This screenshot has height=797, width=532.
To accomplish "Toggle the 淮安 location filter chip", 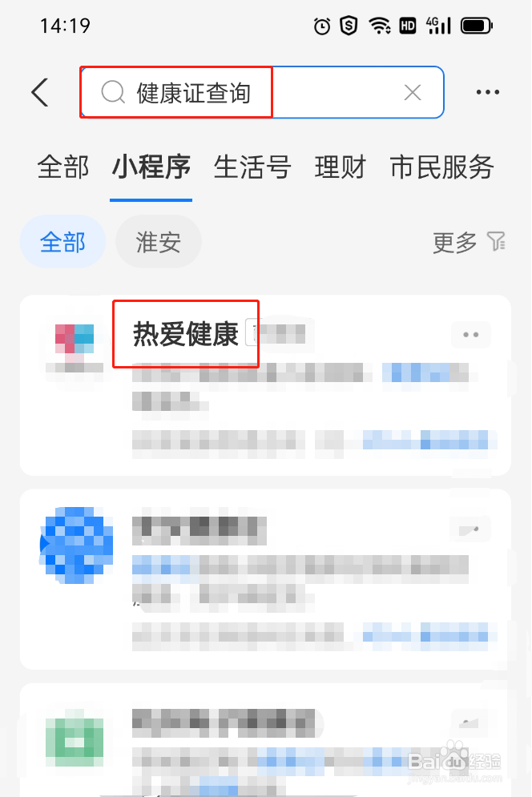I will tap(158, 242).
